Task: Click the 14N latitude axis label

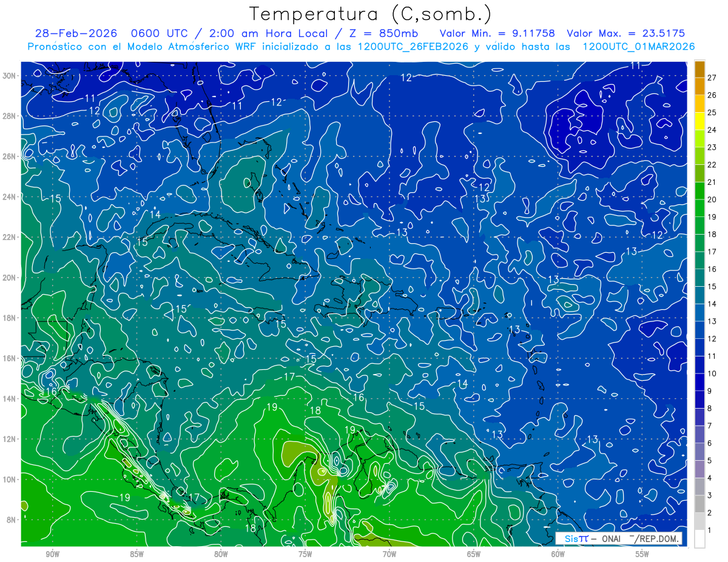Action: 10,398
